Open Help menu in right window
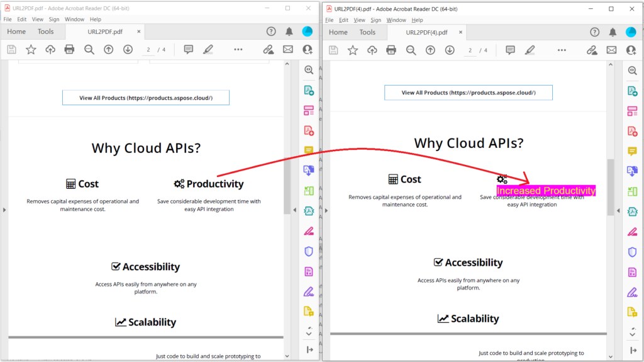This screenshot has height=362, width=644. pyautogui.click(x=418, y=20)
